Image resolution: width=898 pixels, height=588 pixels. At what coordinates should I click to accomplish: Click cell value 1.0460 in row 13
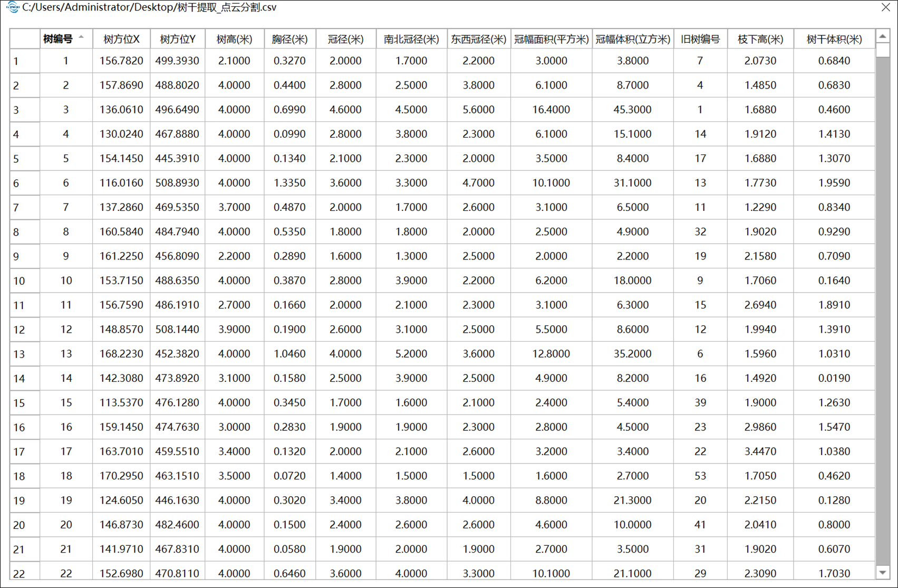289,354
